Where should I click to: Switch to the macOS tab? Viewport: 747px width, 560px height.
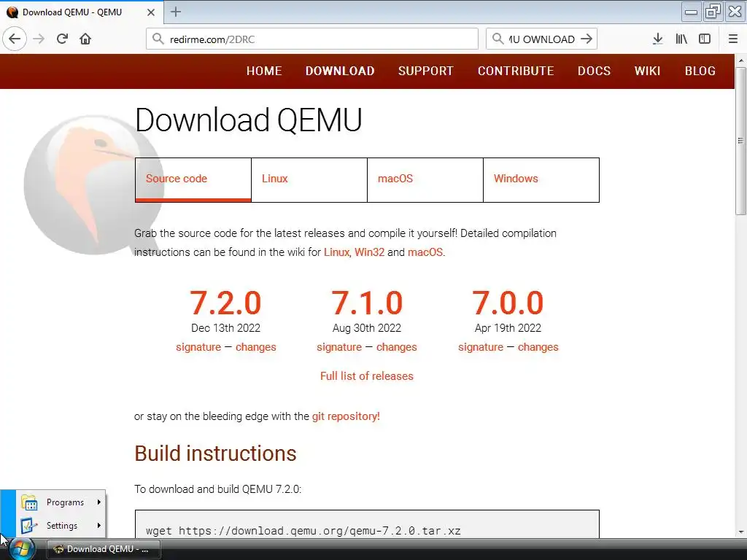pyautogui.click(x=425, y=179)
